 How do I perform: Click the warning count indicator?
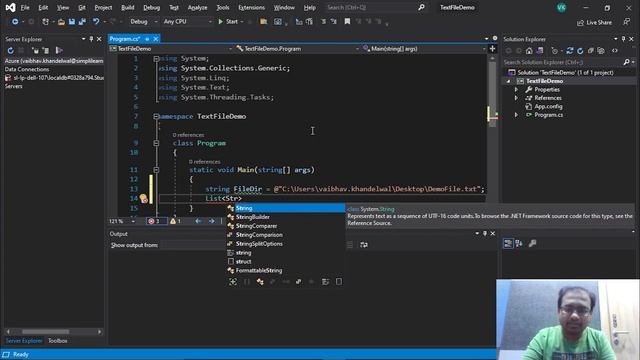[176, 221]
